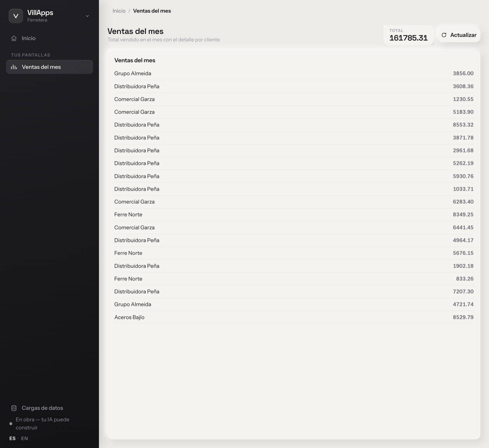
Task: Click the amount 8349.25
Action: 463,215
